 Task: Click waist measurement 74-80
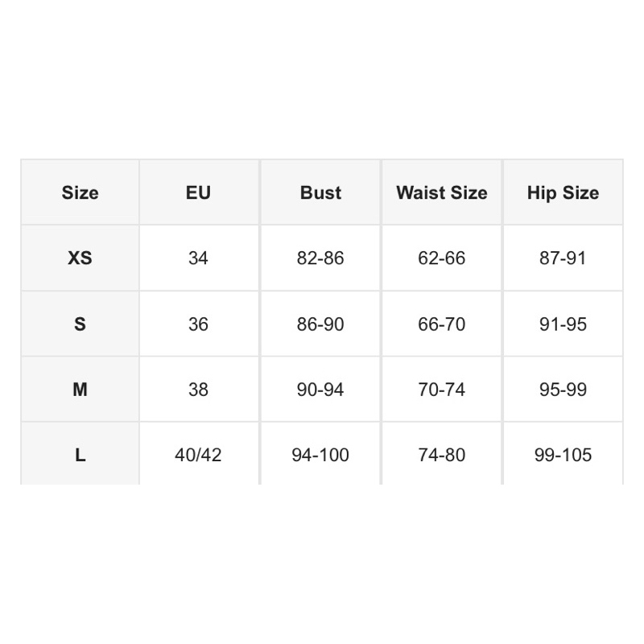[441, 455]
